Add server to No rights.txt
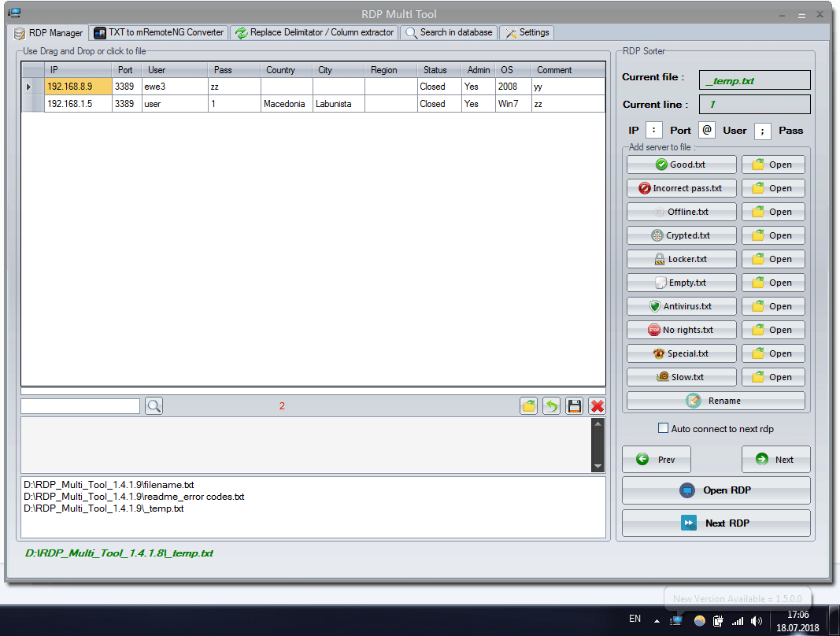Screen dimensions: 840x636 click(682, 330)
